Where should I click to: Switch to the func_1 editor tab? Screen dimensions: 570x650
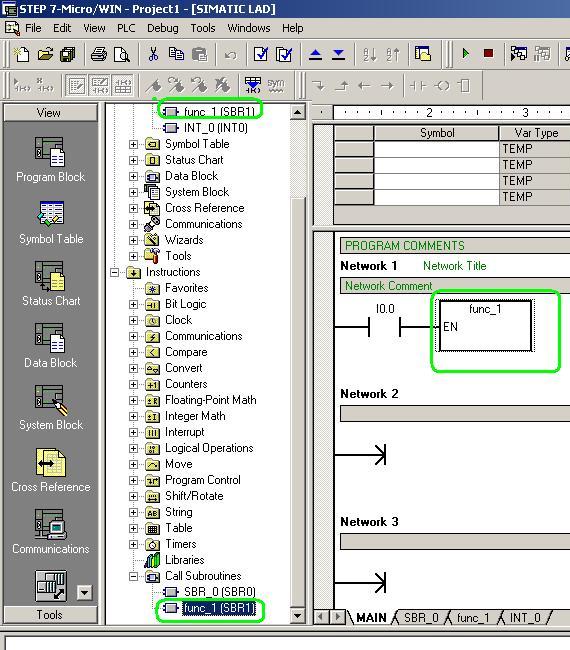click(x=473, y=618)
